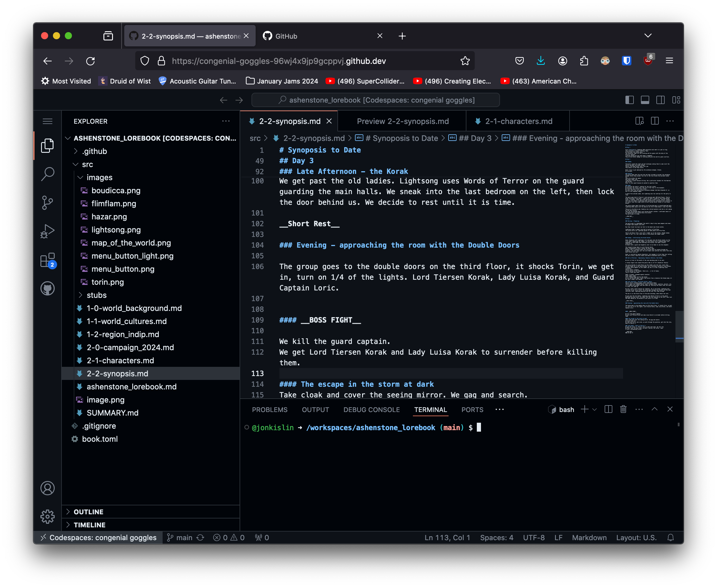Switch to Preview 2-2-synopsis.md tab
The image size is (717, 588).
(x=402, y=121)
